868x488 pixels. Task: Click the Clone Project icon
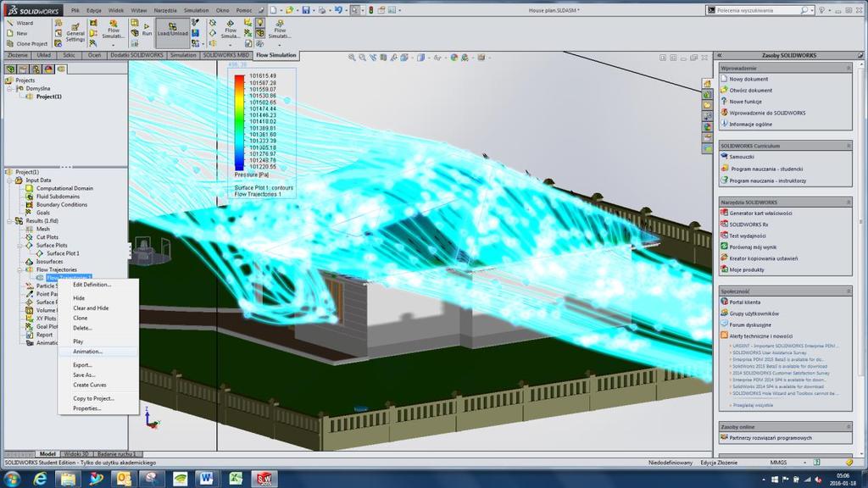coord(9,44)
